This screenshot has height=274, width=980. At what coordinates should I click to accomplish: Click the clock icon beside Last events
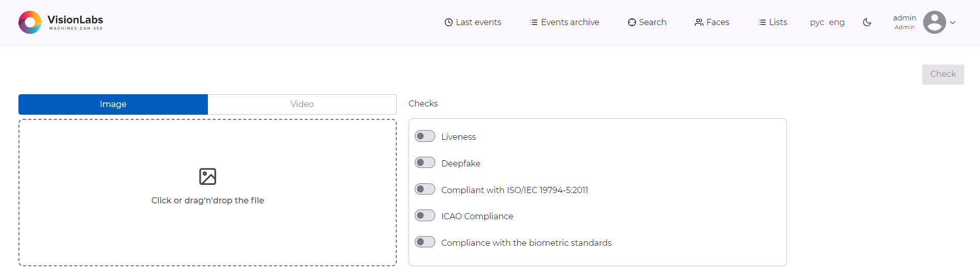coord(449,23)
